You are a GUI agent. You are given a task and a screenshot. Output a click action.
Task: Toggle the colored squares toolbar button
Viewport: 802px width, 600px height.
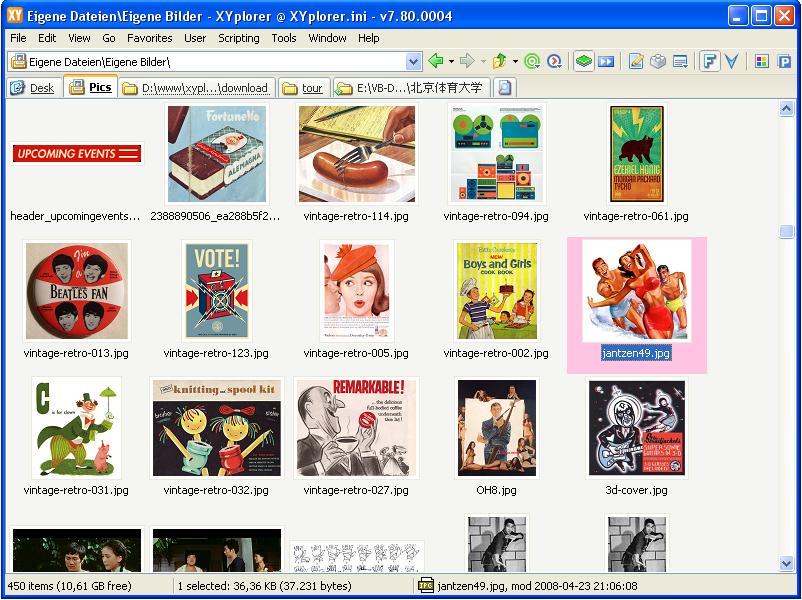tap(762, 61)
